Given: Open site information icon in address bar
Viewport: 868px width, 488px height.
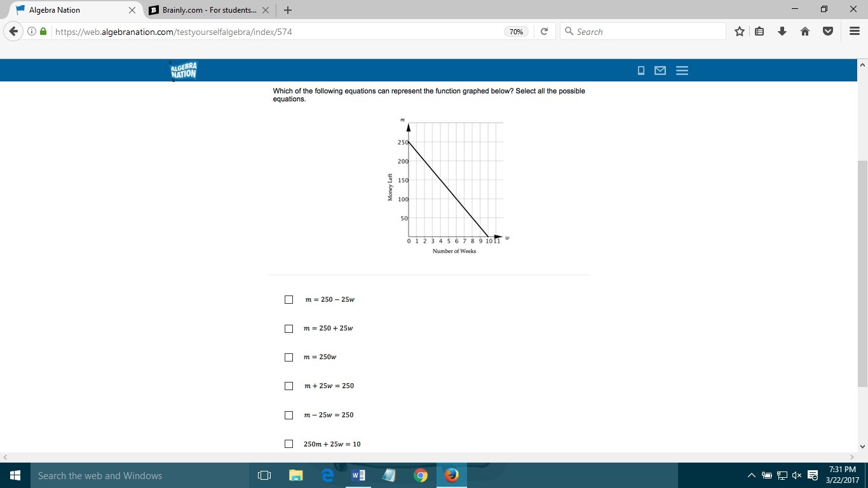Looking at the screenshot, I should [x=32, y=31].
